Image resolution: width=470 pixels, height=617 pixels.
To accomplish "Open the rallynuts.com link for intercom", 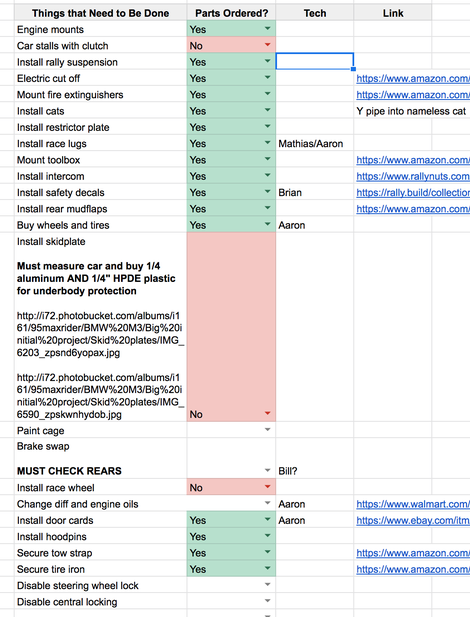I will coord(413,176).
